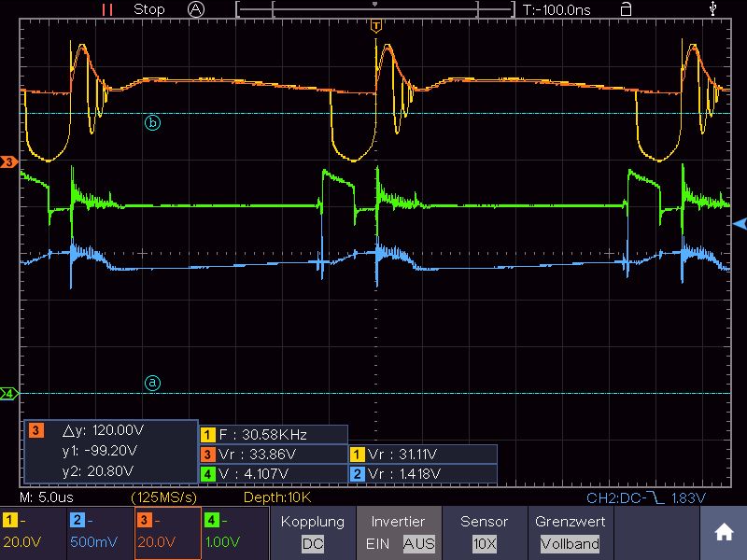Click the memory position bar at top

point(375,9)
